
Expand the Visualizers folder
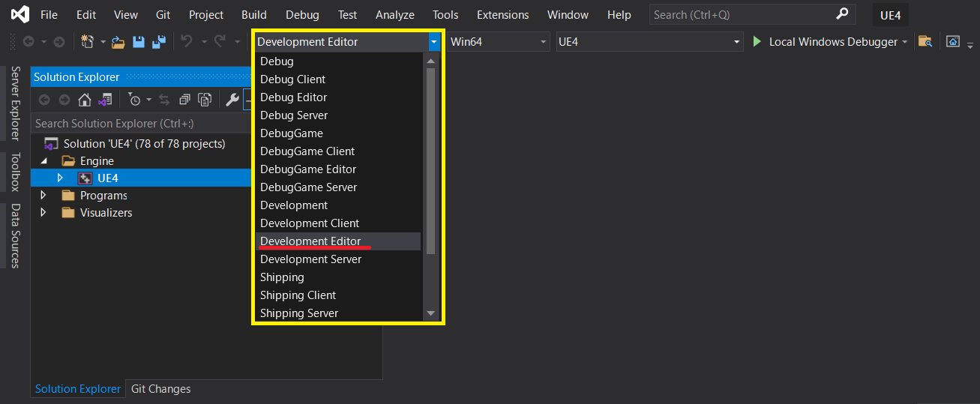pos(43,213)
